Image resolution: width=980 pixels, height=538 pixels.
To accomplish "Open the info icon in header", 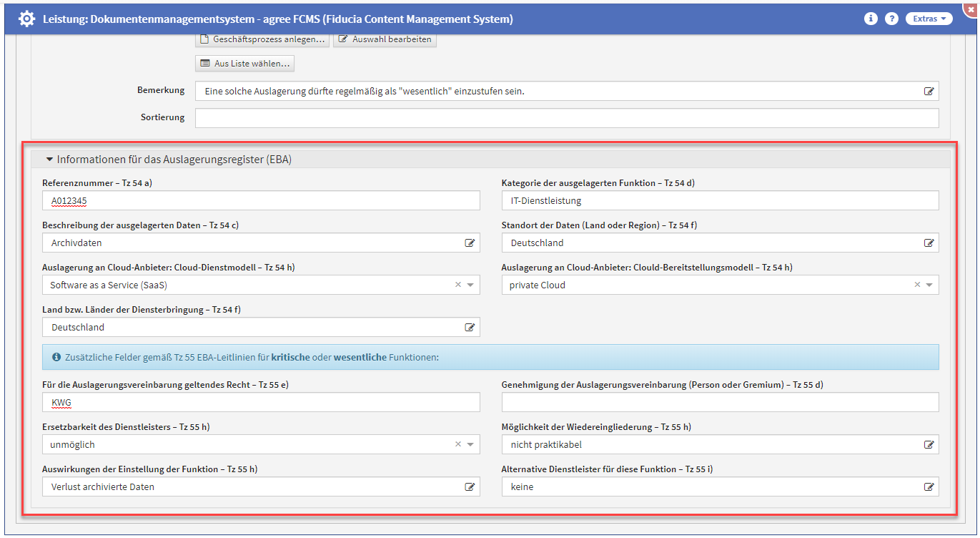I will 871,19.
